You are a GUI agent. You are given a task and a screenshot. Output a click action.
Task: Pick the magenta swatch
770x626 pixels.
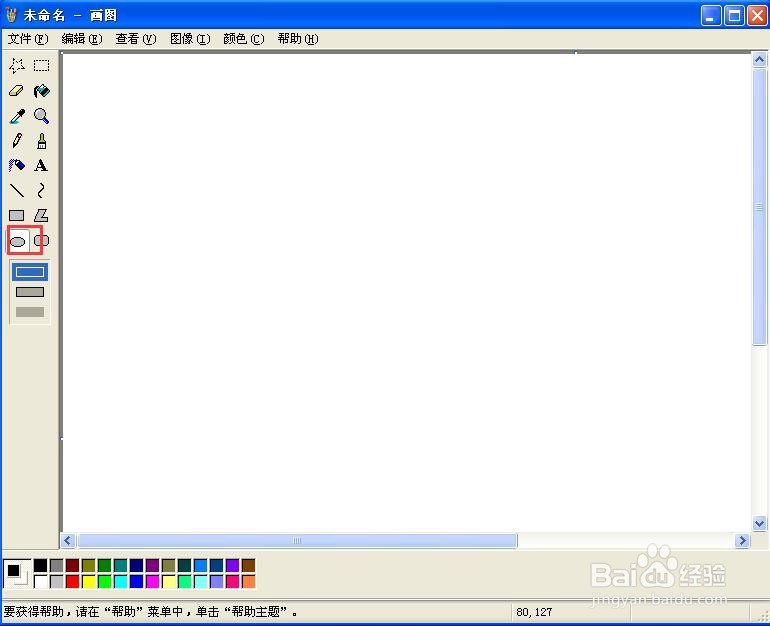click(153, 582)
